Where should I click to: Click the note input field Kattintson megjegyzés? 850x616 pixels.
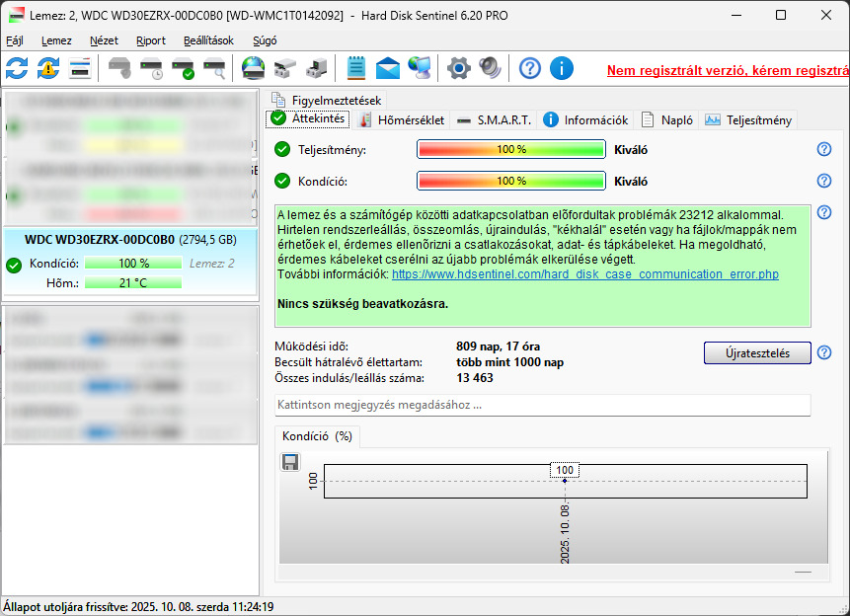(543, 405)
